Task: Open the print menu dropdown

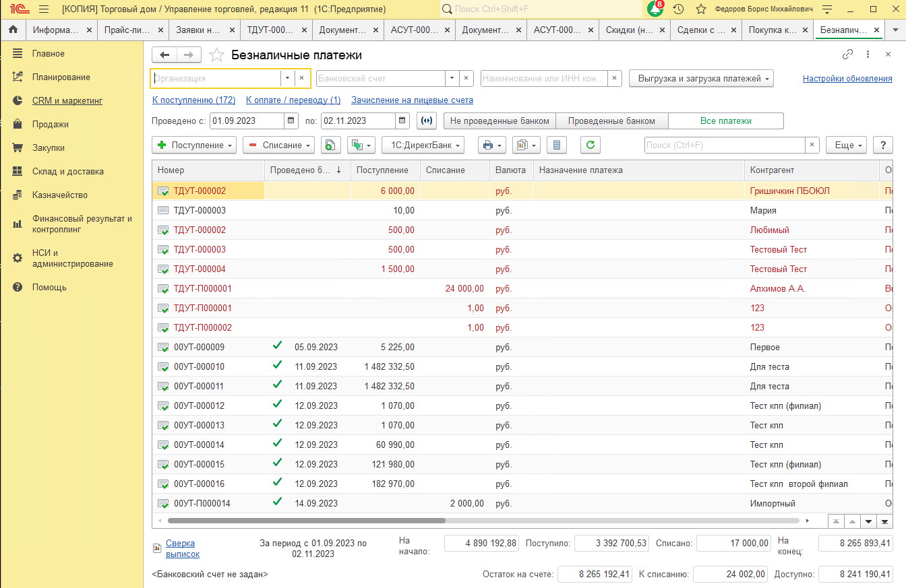Action: 492,145
